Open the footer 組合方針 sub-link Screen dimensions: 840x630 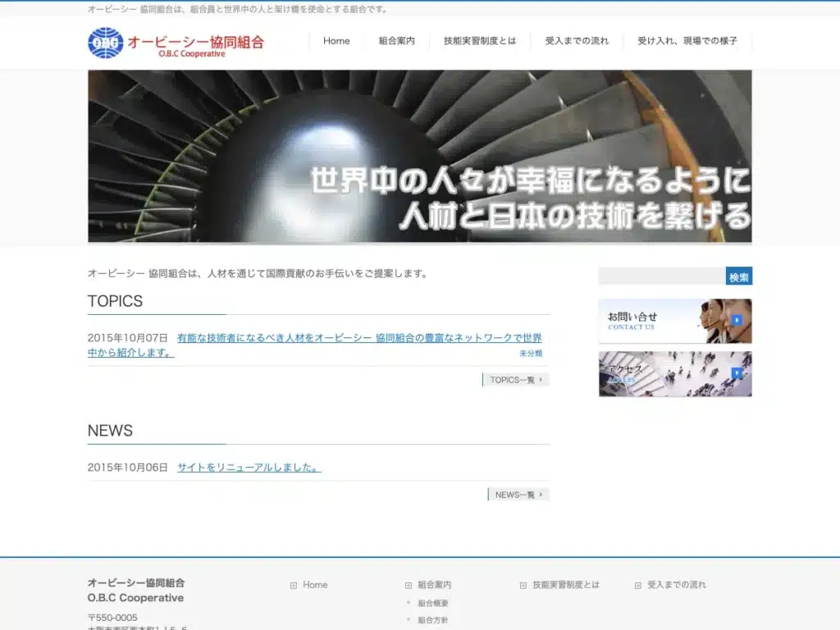coord(433,620)
